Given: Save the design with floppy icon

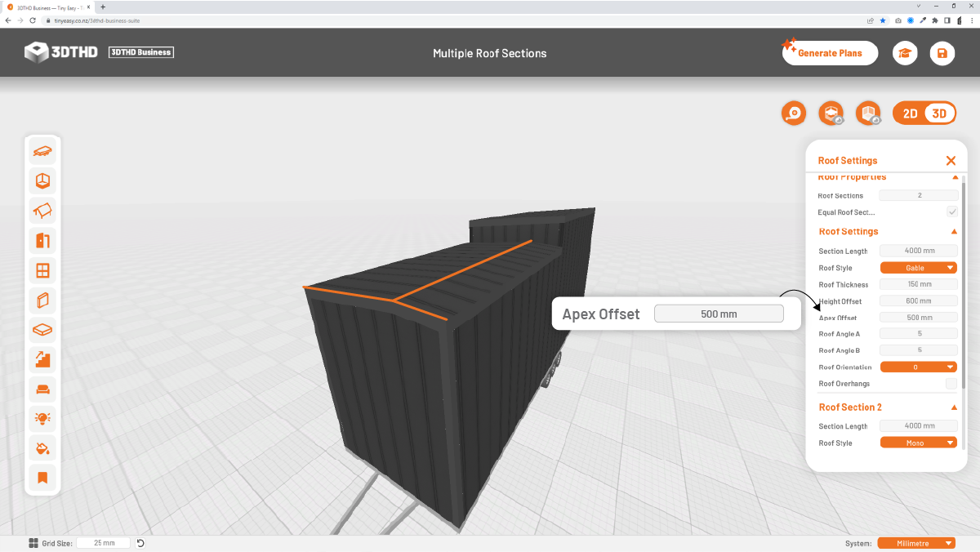Looking at the screenshot, I should tap(942, 53).
